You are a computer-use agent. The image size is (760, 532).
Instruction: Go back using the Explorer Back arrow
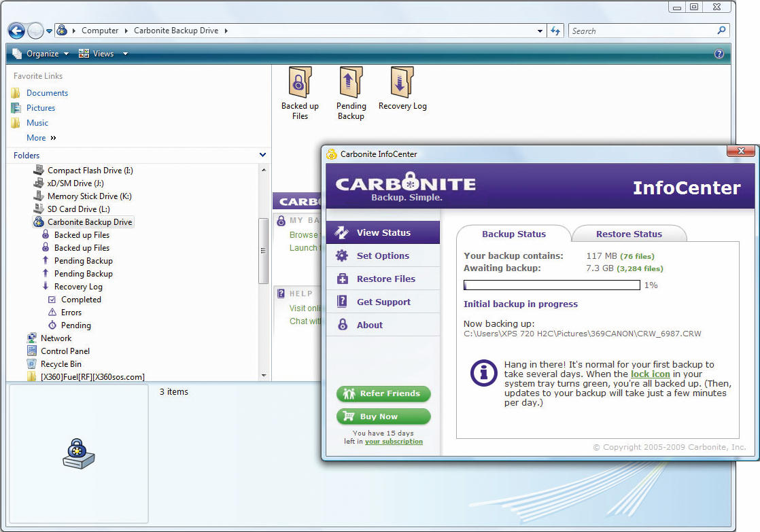click(16, 31)
